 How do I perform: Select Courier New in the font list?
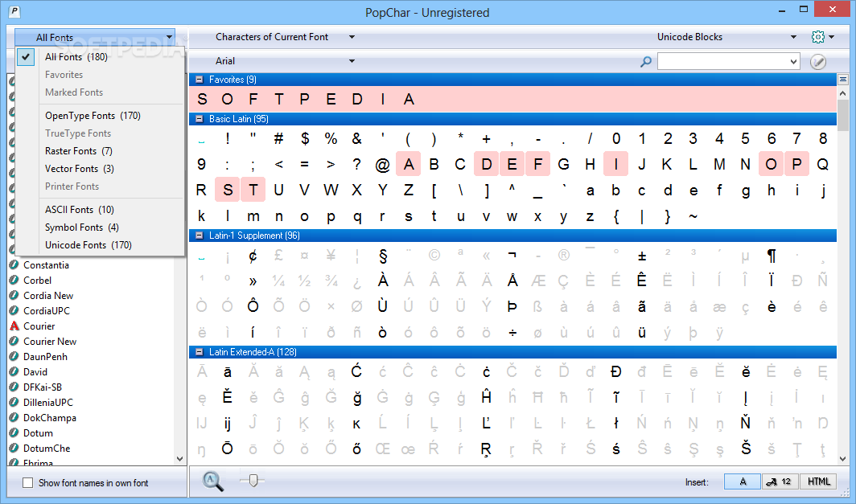50,342
